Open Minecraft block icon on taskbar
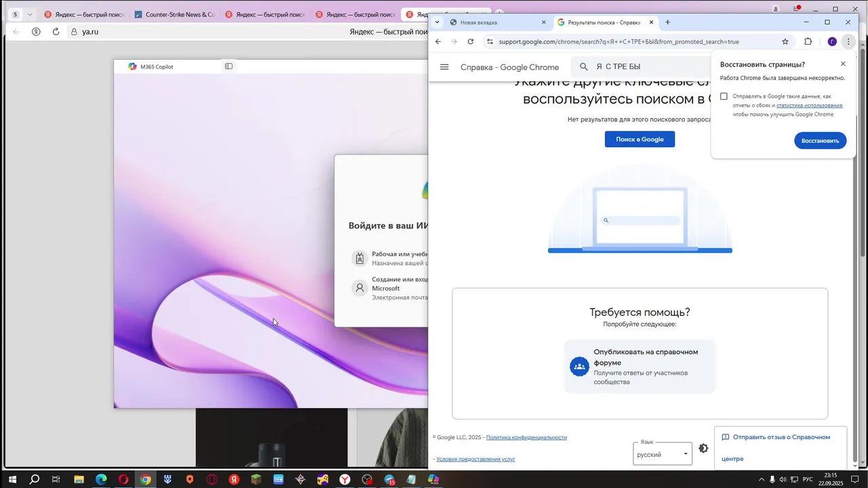 pos(256,479)
